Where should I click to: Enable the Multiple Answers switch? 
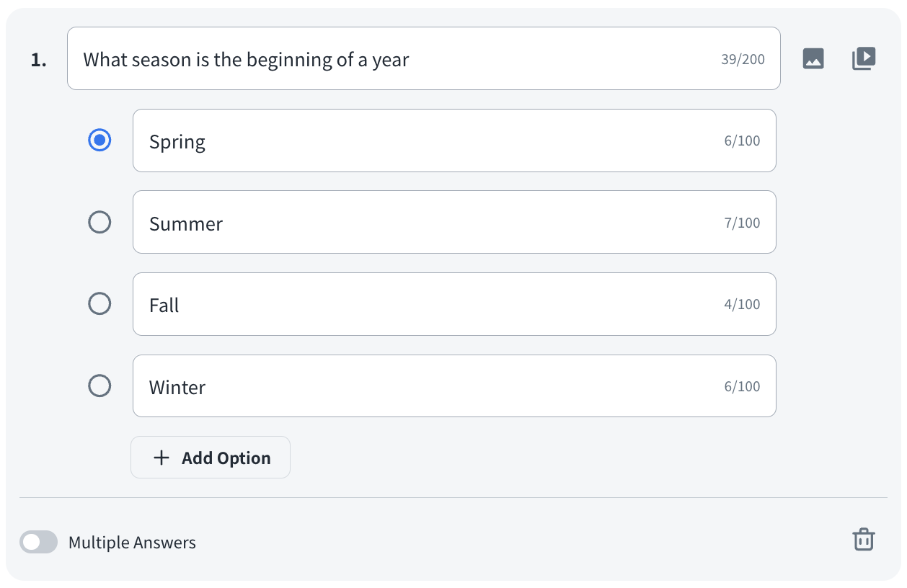coord(38,542)
